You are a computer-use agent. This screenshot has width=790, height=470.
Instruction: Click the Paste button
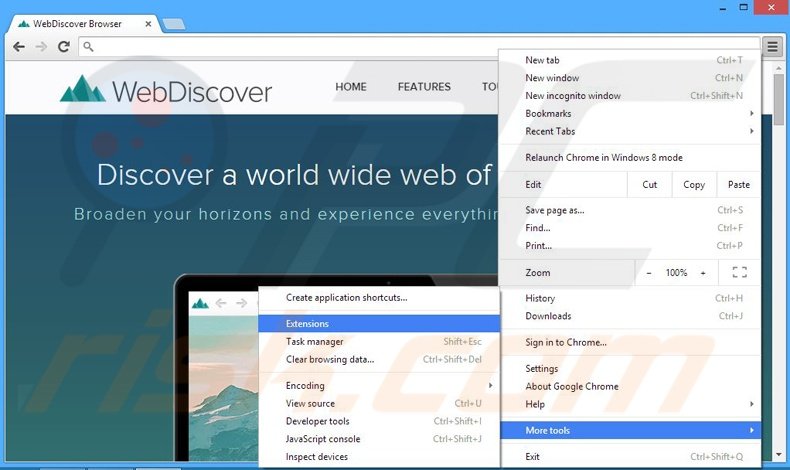coord(739,185)
